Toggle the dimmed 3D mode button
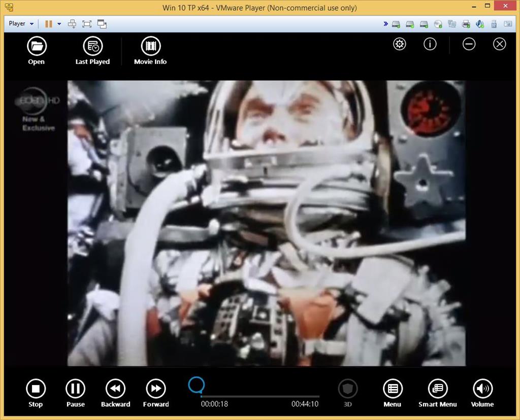 tap(348, 393)
